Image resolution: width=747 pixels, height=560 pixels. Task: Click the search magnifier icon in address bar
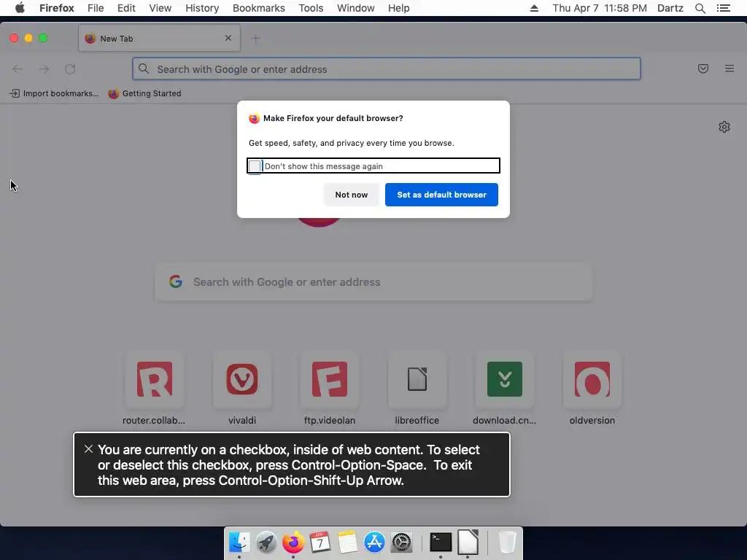pyautogui.click(x=144, y=69)
